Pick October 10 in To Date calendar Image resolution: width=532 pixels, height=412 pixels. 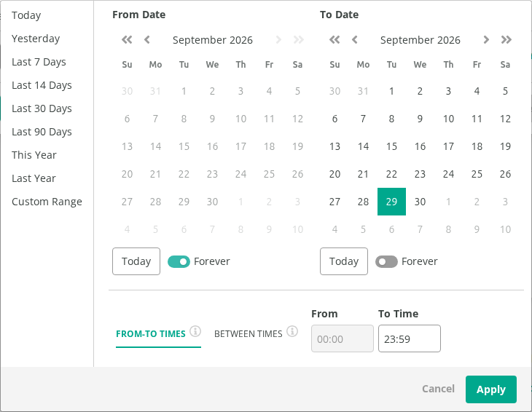[x=505, y=229]
